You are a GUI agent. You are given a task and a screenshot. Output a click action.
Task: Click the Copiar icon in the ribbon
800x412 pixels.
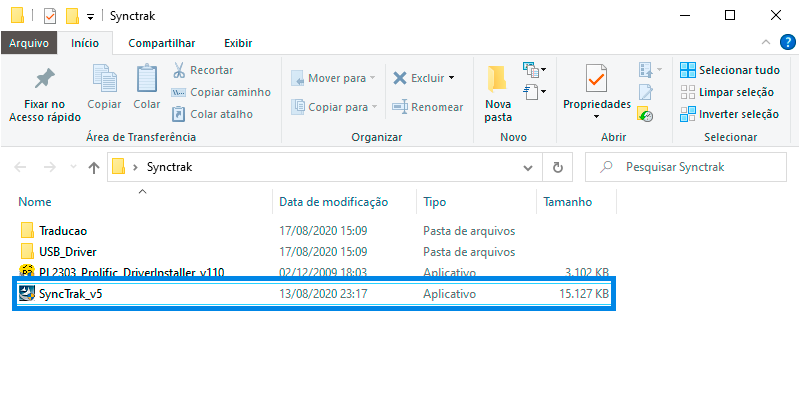click(x=104, y=79)
